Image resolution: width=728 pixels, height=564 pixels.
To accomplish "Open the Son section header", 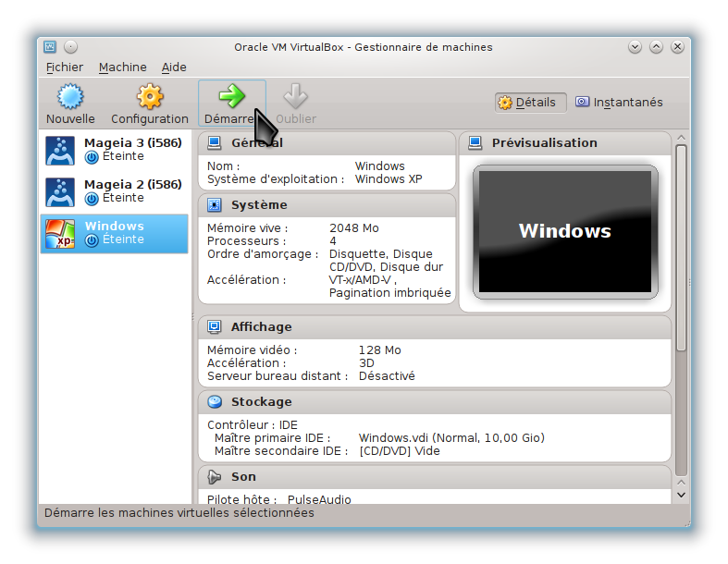I will click(435, 477).
